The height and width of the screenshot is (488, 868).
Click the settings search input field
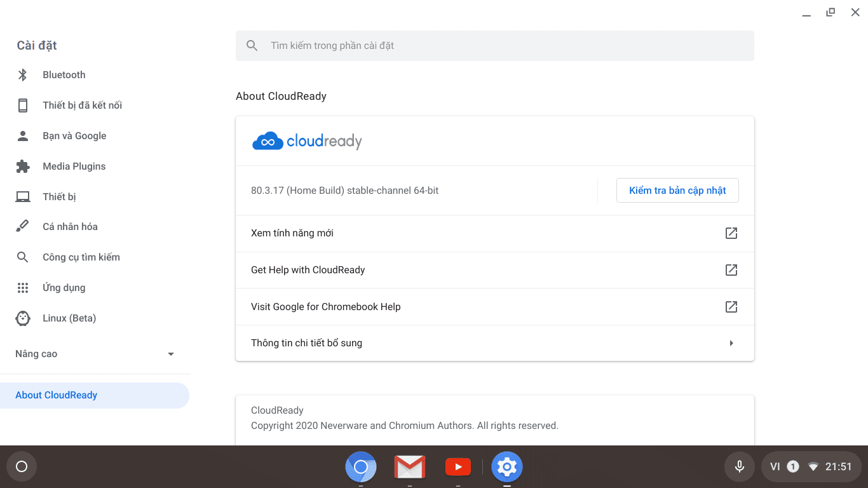(x=495, y=46)
